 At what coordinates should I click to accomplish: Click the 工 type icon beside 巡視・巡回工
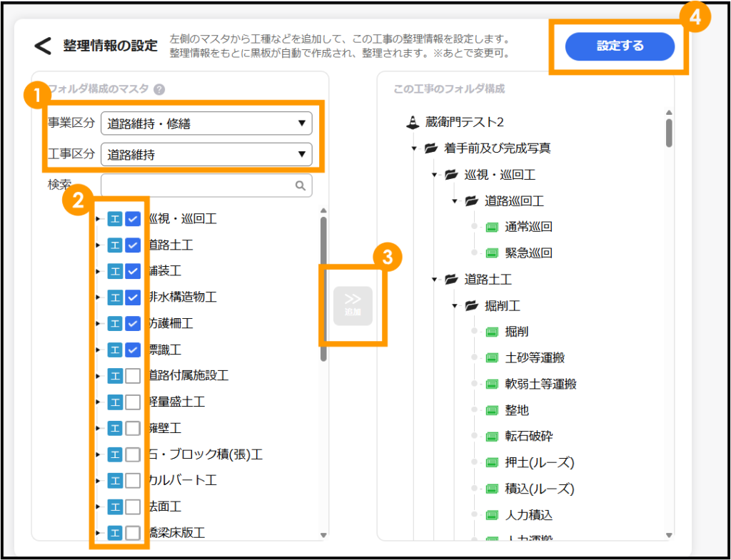coord(115,218)
